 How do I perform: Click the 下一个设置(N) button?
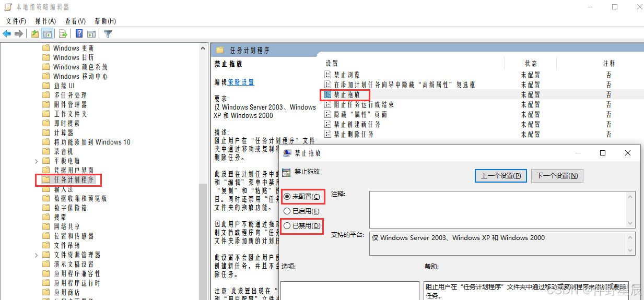(557, 176)
